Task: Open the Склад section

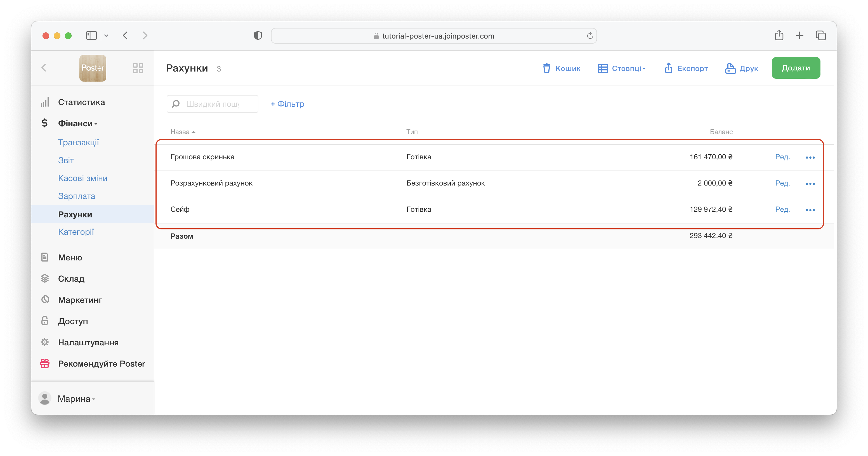Action: click(71, 279)
